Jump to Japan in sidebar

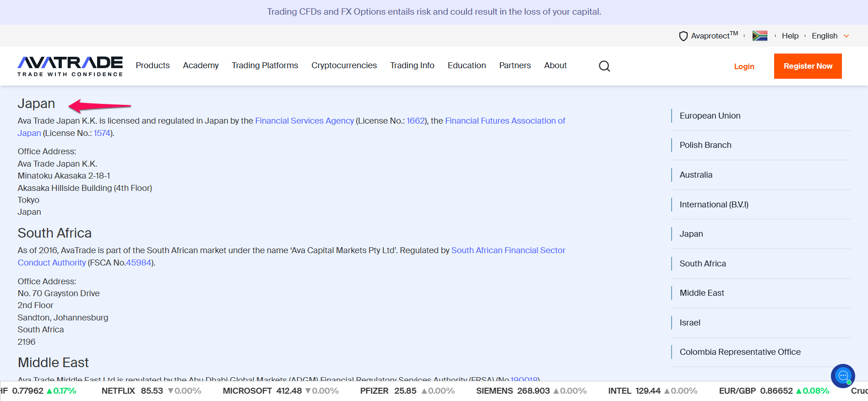click(x=691, y=234)
